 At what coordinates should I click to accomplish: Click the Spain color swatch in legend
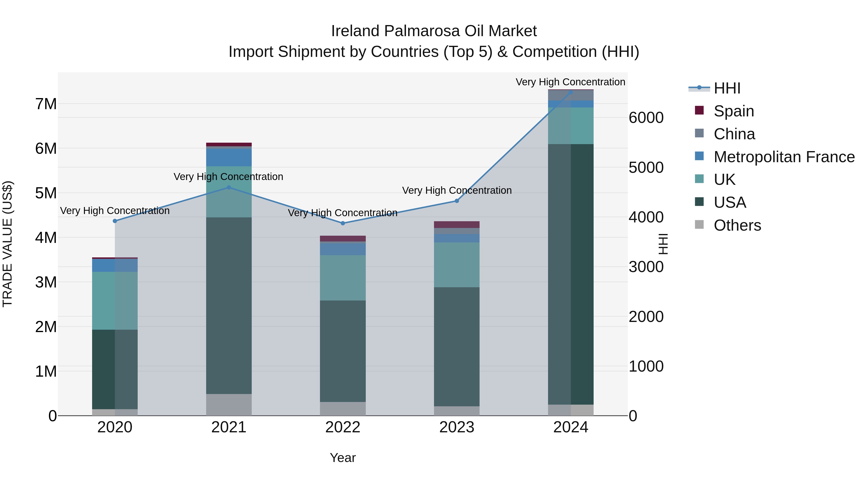[x=699, y=110]
